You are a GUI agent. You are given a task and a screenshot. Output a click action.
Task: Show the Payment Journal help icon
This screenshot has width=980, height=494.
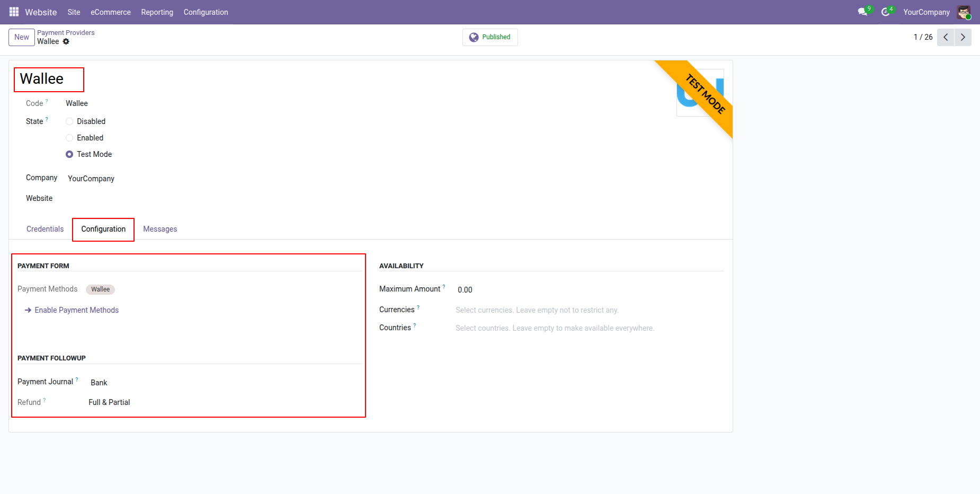tap(77, 379)
